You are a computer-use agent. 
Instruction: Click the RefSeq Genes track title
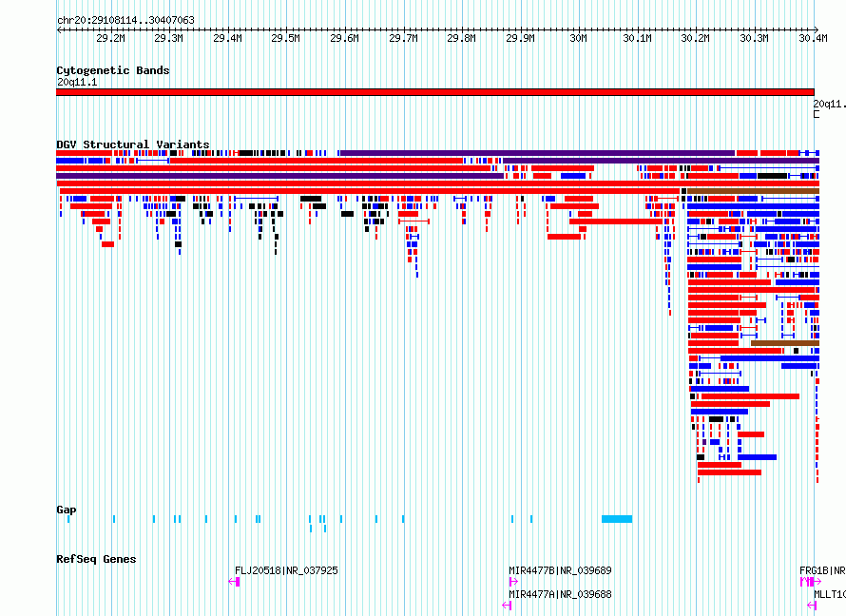(96, 559)
